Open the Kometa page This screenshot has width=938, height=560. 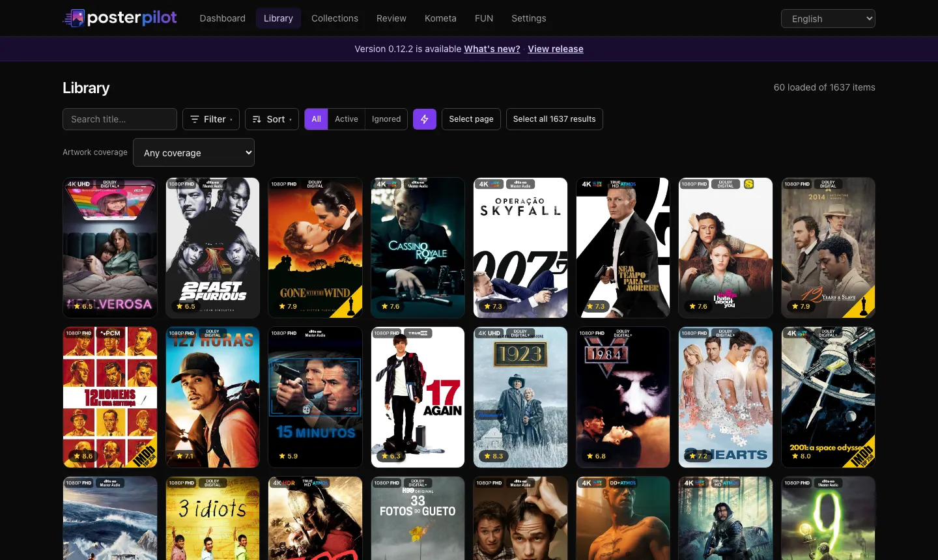(x=440, y=18)
